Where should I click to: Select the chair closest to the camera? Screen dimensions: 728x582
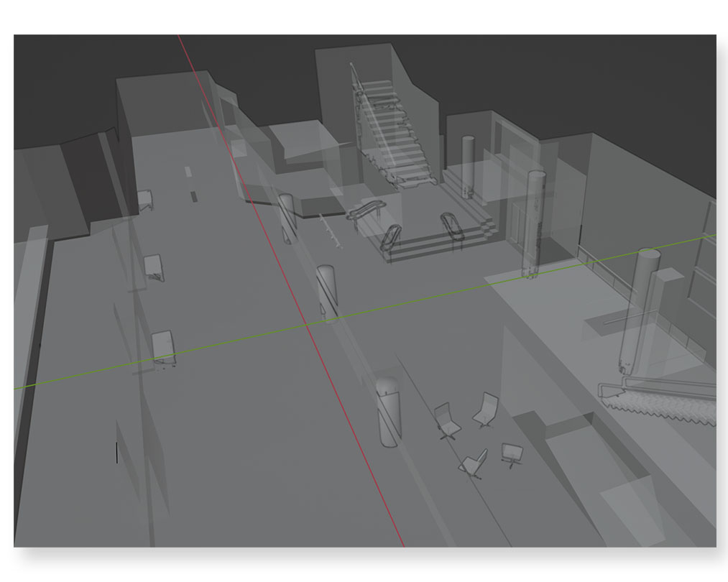coord(474,464)
